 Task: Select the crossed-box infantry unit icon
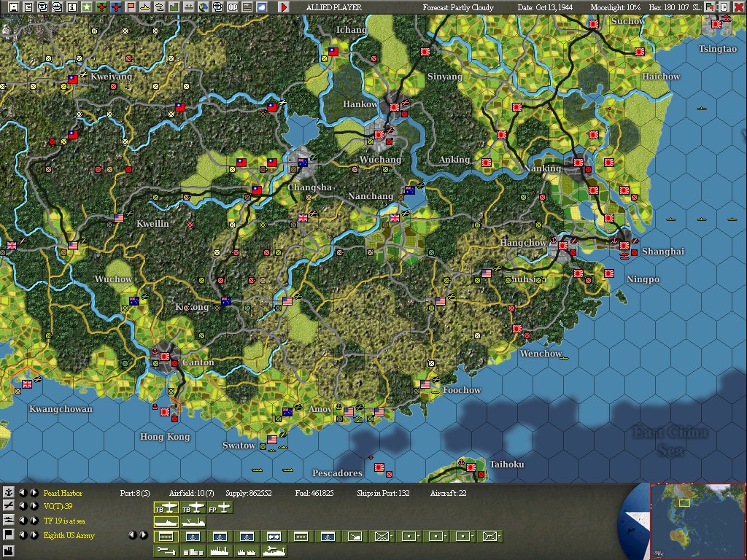coord(382,536)
